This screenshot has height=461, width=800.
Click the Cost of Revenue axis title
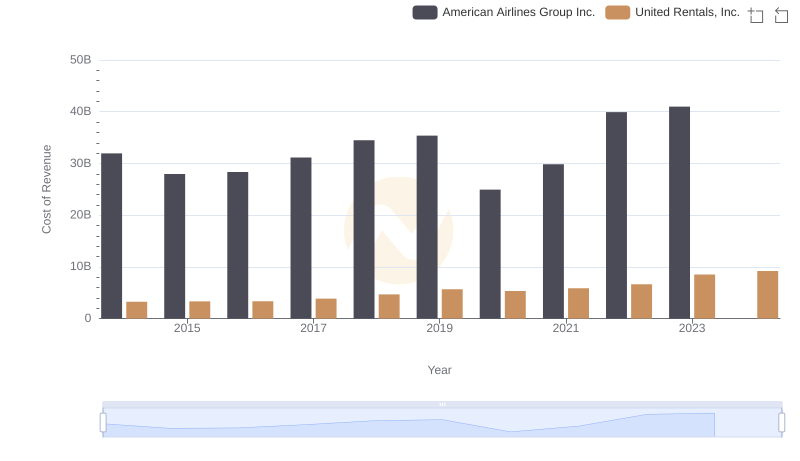[46, 189]
